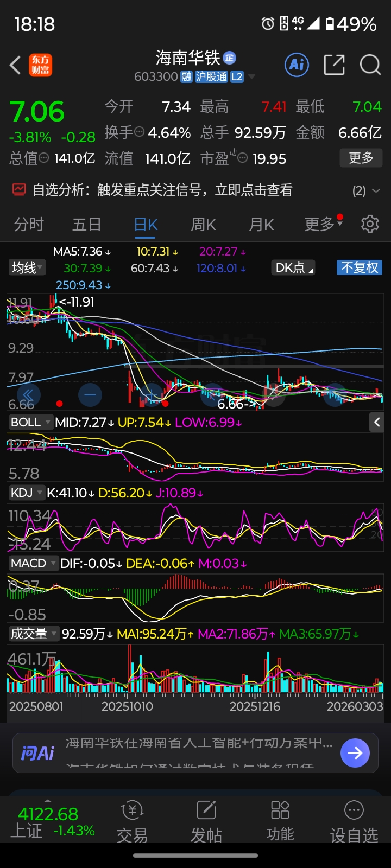Tap the 自选分析 chart alert icon
This screenshot has height=868, width=391.
(19, 190)
